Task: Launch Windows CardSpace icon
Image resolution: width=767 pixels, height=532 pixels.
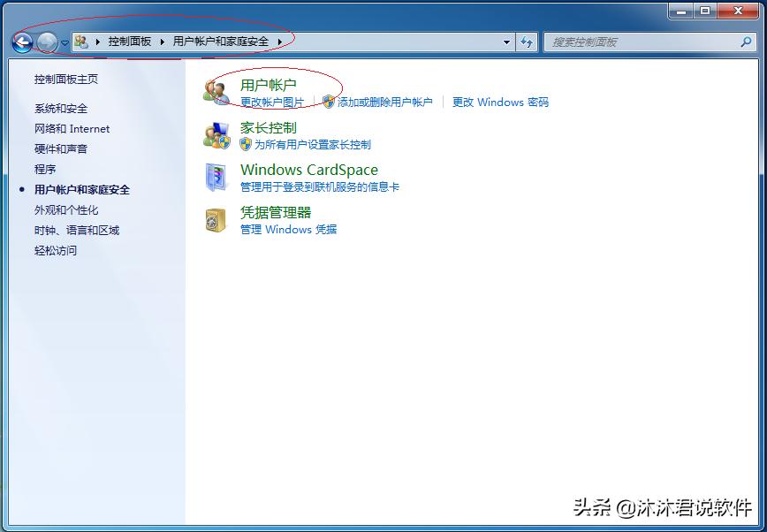Action: [309, 170]
